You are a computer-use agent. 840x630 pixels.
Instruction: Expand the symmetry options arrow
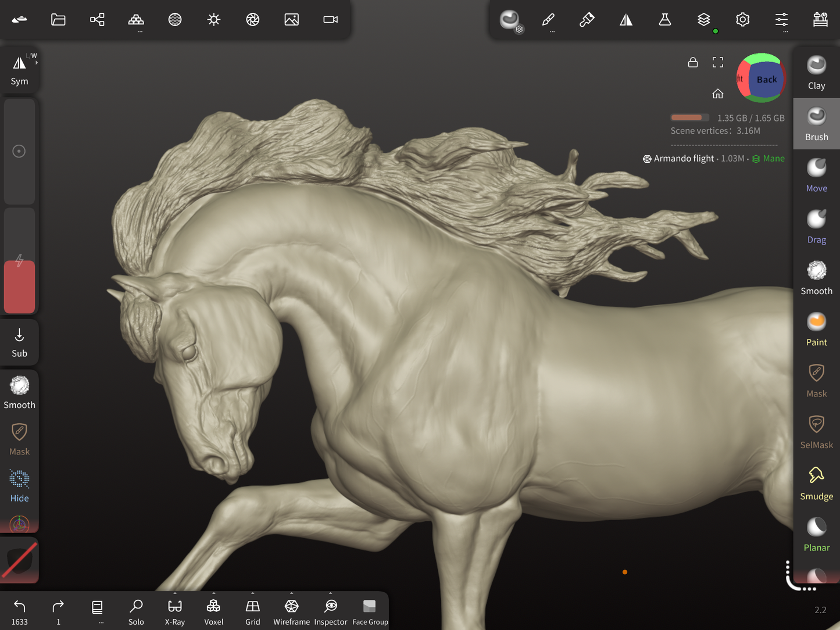(x=36, y=62)
